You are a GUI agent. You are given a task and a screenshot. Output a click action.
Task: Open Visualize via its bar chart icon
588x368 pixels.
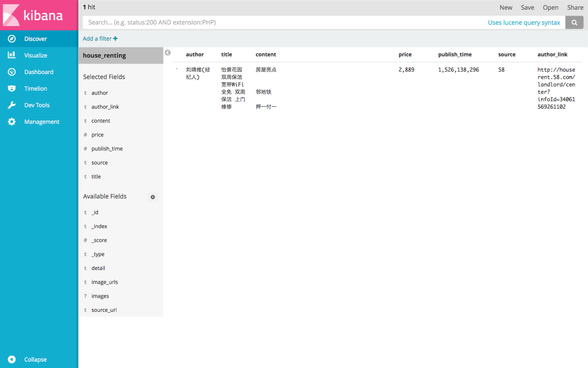point(12,55)
